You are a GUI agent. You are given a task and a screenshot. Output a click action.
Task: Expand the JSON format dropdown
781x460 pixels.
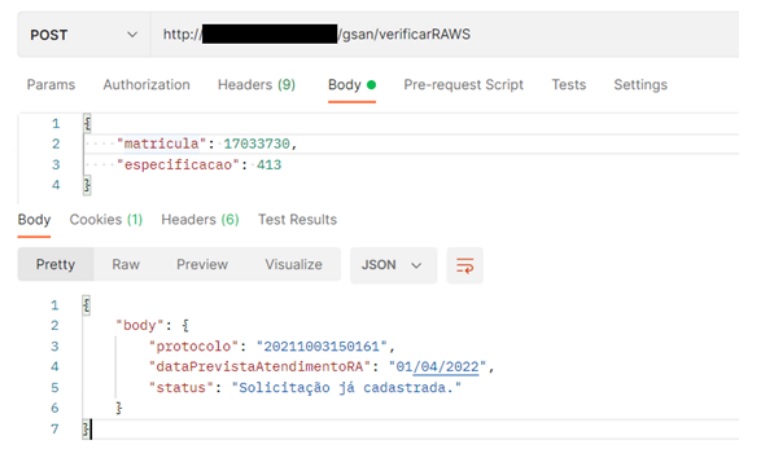(392, 265)
